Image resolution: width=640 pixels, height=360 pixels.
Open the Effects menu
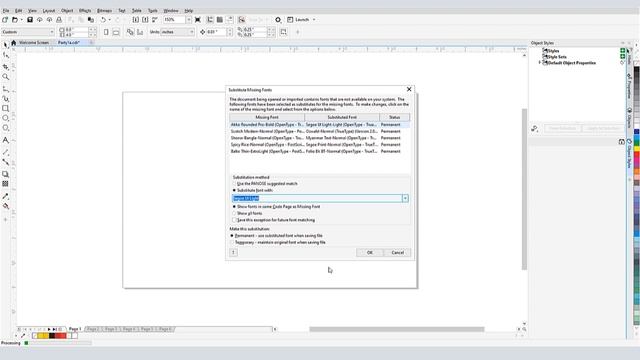pos(85,11)
